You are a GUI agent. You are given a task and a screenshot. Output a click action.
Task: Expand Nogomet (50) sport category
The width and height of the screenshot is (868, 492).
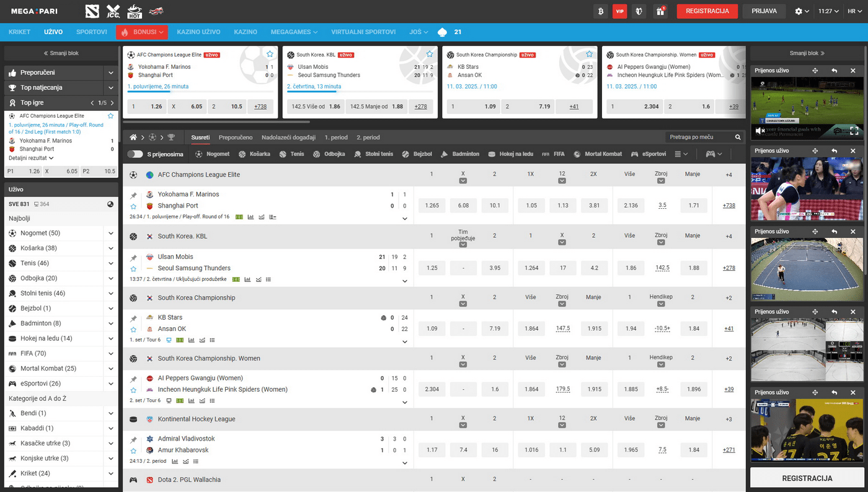pyautogui.click(x=110, y=233)
